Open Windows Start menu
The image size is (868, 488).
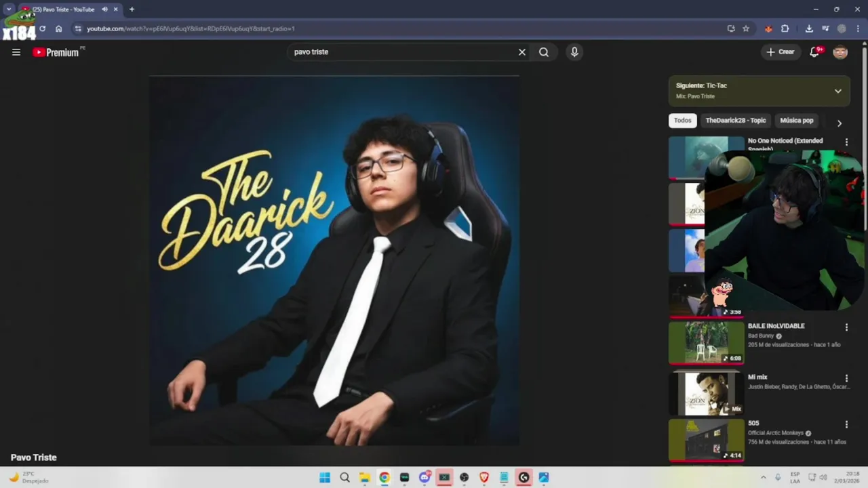pos(325,477)
